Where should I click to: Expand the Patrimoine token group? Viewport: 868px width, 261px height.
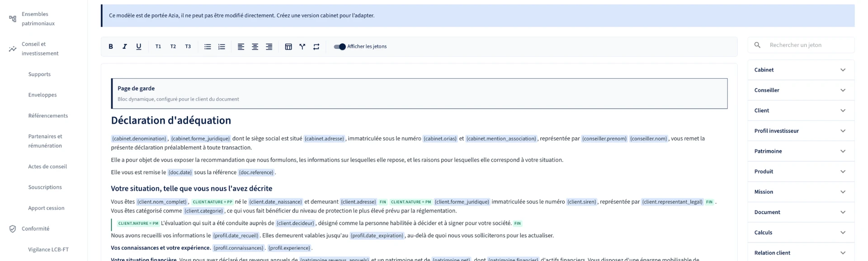(801, 151)
